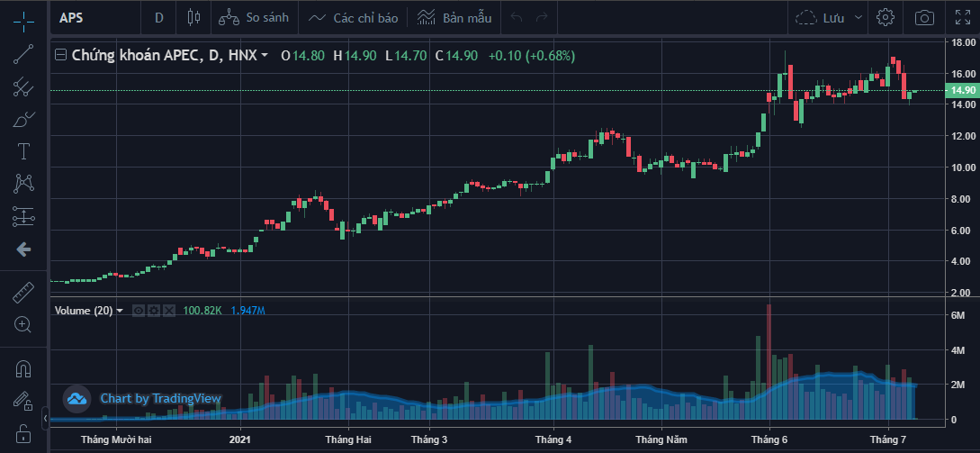Expand the Volume (20) indicator dropdown
Image resolution: width=980 pixels, height=453 pixels.
pyautogui.click(x=120, y=311)
